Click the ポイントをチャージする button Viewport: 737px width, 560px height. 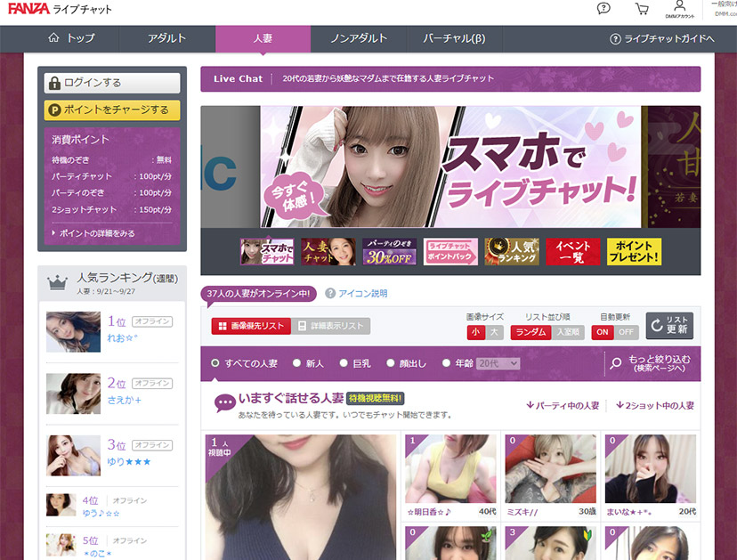pyautogui.click(x=110, y=108)
